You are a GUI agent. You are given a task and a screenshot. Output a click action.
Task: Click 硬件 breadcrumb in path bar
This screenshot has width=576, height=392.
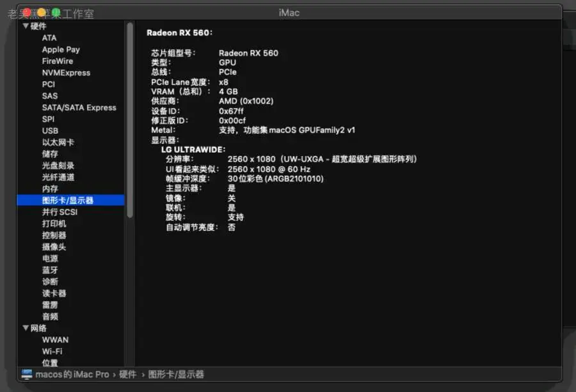128,374
